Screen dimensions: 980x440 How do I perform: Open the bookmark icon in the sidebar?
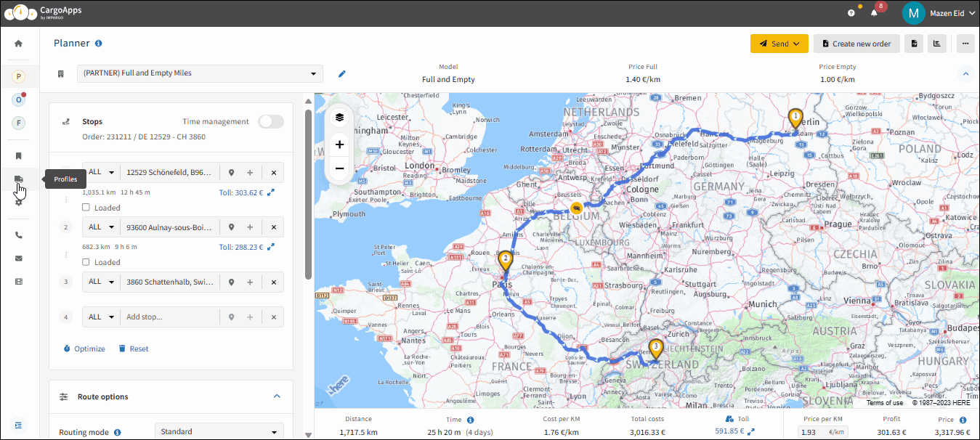click(x=19, y=155)
